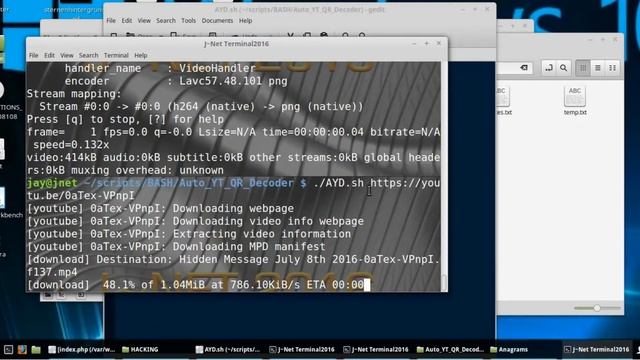Open the File menu in J-Net Terminal2016
Image resolution: width=640 pixels, height=360 pixels.
click(33, 55)
